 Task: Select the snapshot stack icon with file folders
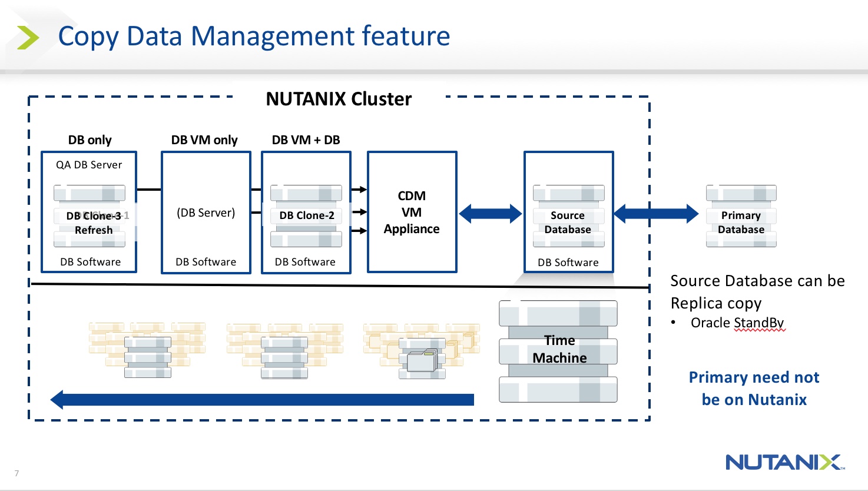tap(422, 357)
